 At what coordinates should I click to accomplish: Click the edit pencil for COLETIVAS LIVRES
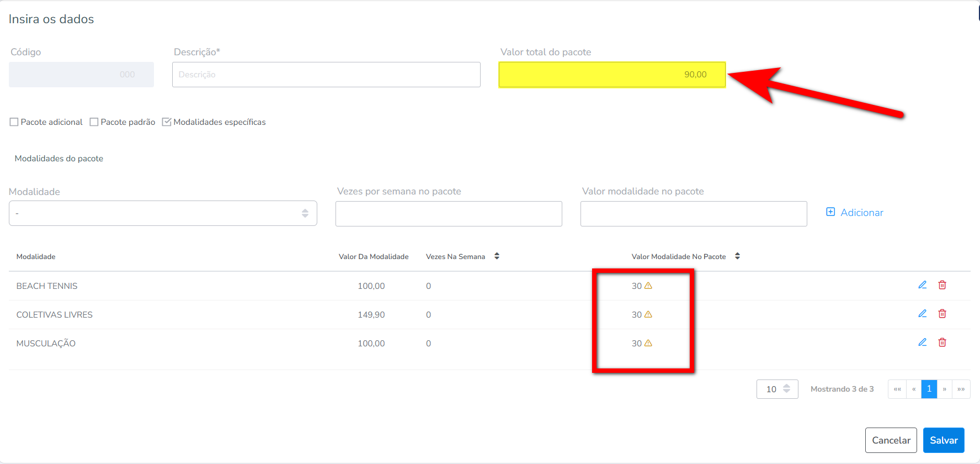click(x=922, y=314)
